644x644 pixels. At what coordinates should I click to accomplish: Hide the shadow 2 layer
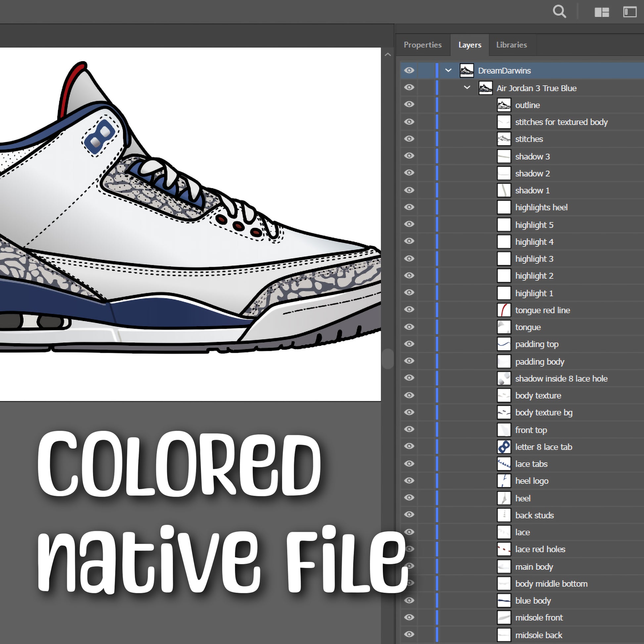point(409,173)
